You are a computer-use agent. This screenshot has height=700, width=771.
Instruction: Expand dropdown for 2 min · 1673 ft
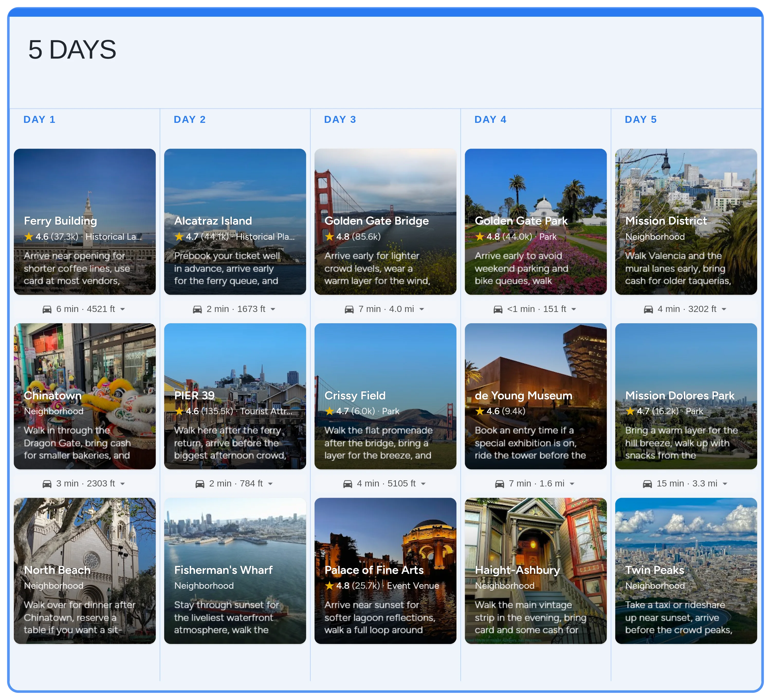[273, 309]
